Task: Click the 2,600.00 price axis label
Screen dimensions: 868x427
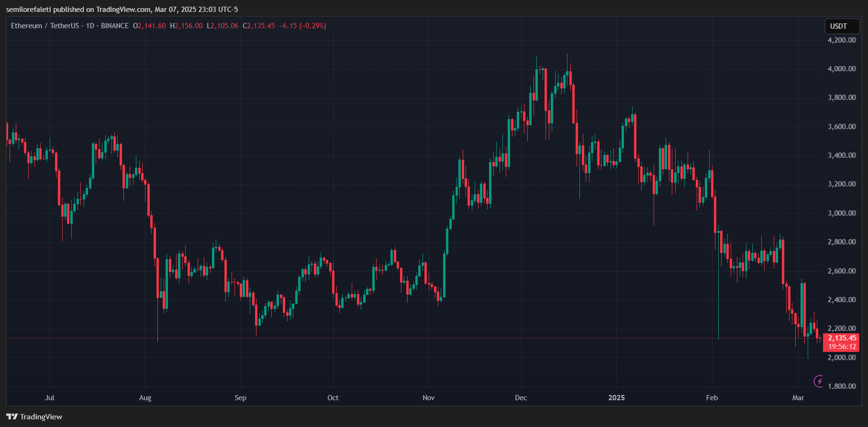Action: tap(842, 271)
